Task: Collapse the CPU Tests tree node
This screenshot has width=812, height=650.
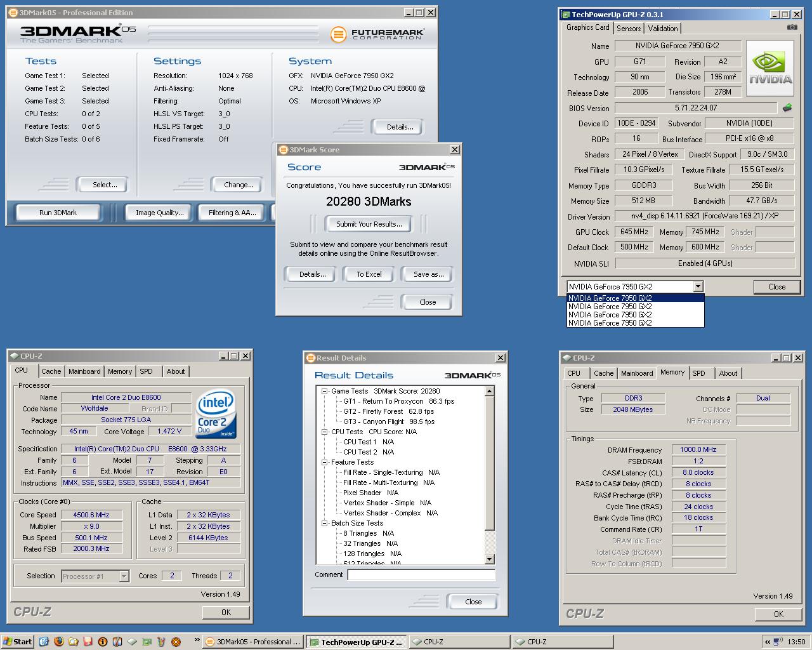Action: pyautogui.click(x=324, y=432)
